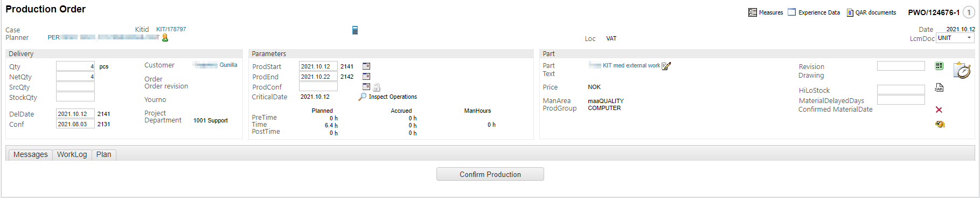Click the planner person icon
The width and height of the screenshot is (980, 198).
click(x=165, y=38)
